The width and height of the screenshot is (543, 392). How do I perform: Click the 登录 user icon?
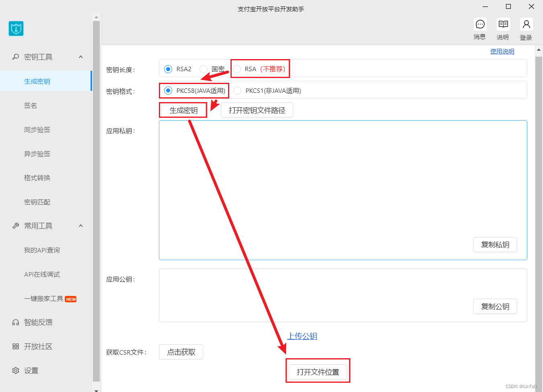click(x=526, y=25)
